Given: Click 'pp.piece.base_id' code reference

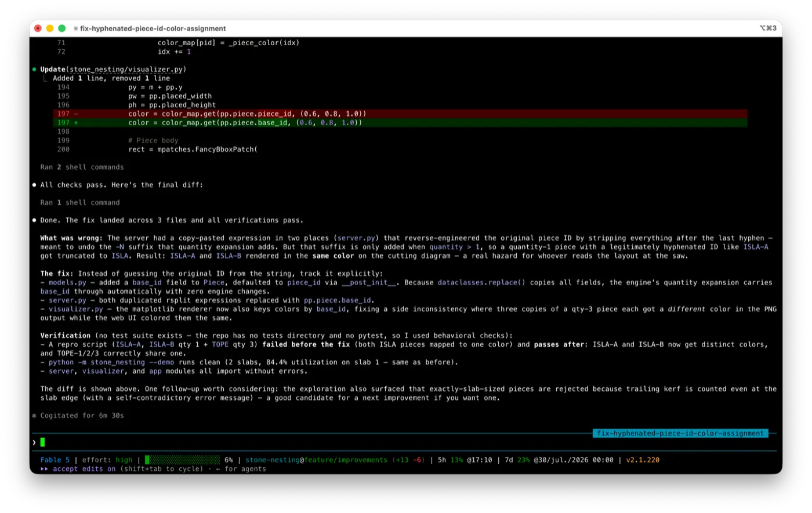Looking at the screenshot, I should coord(338,300).
